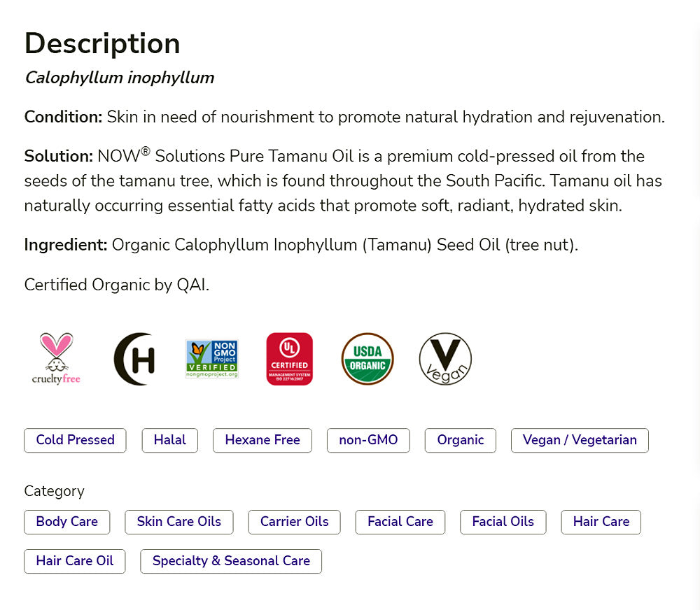The width and height of the screenshot is (700, 610).
Task: Select the Cold Pressed tag
Action: pyautogui.click(x=75, y=440)
